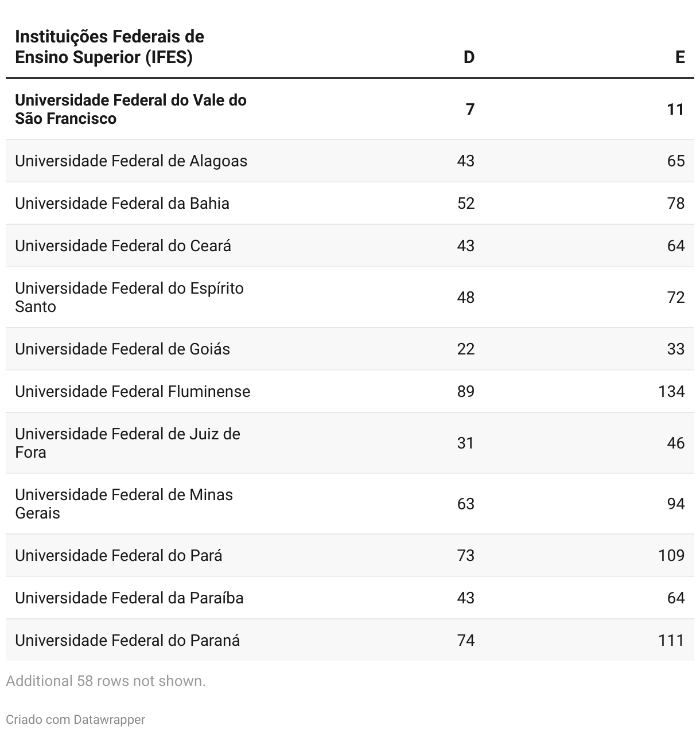Click the E value 111 for Paraná

(x=671, y=640)
